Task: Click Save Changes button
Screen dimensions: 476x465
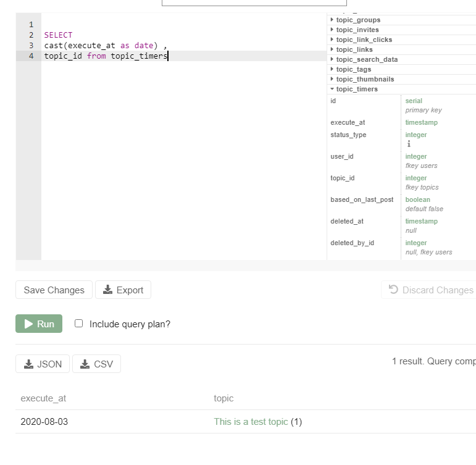Action: (x=54, y=290)
